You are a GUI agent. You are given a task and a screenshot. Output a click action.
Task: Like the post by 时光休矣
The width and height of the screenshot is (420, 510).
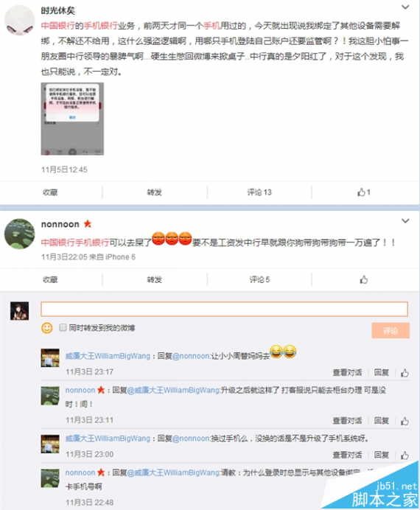coord(363,192)
